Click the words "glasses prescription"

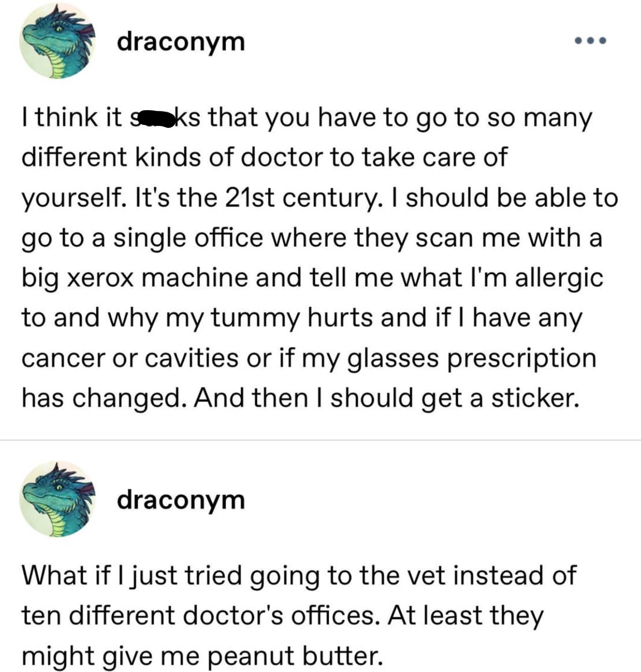(x=472, y=358)
